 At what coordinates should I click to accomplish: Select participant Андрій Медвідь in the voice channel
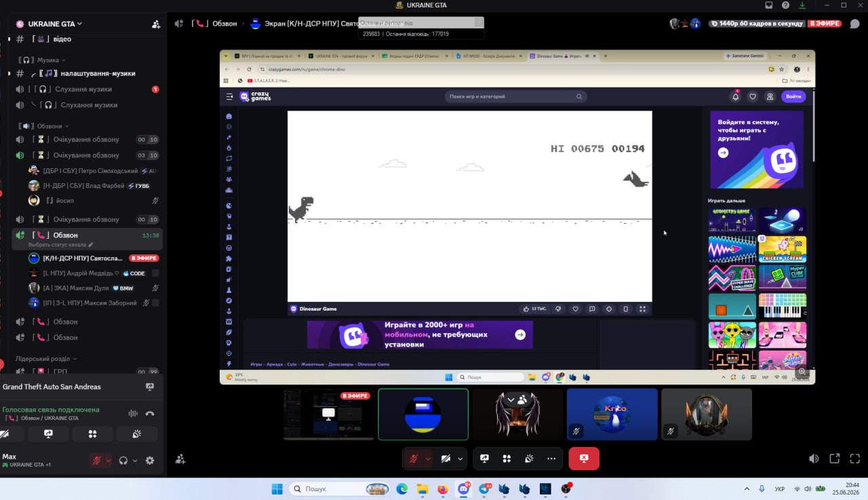94,273
